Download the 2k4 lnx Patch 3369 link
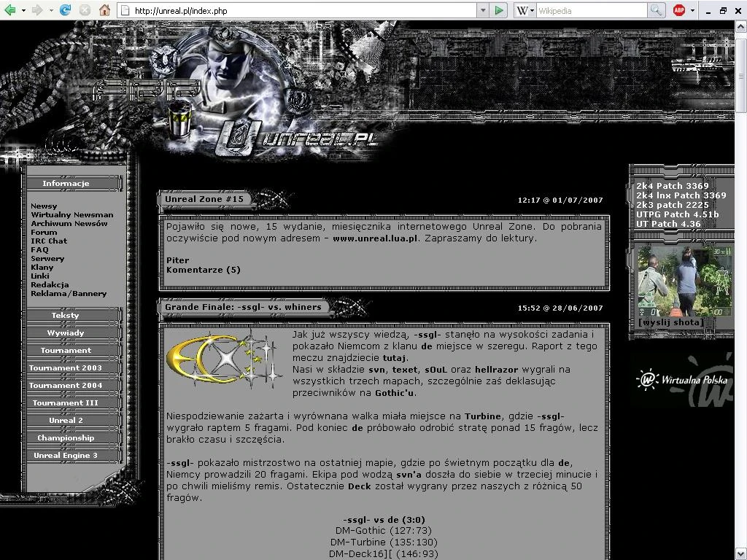Viewport: 747px width, 560px height. point(681,195)
